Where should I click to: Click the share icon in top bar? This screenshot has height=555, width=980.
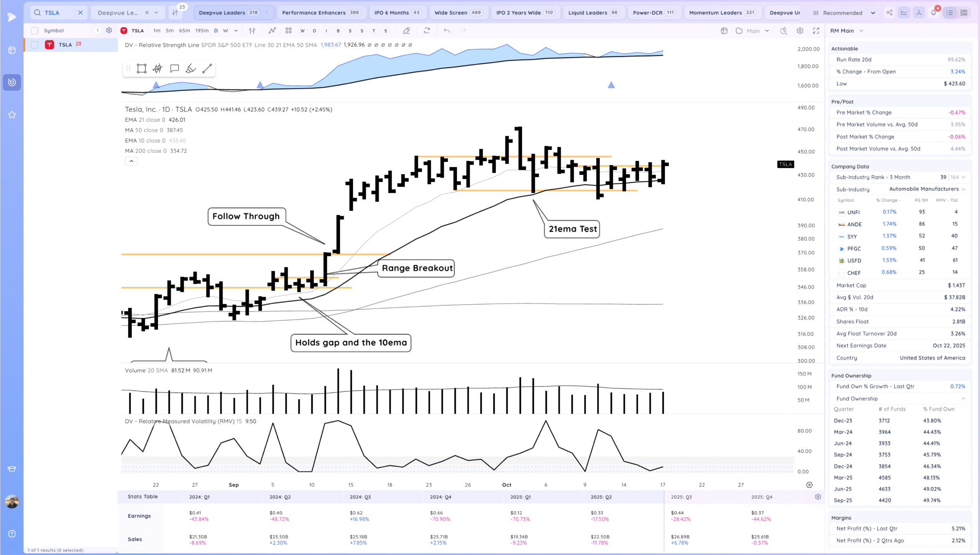tap(889, 13)
